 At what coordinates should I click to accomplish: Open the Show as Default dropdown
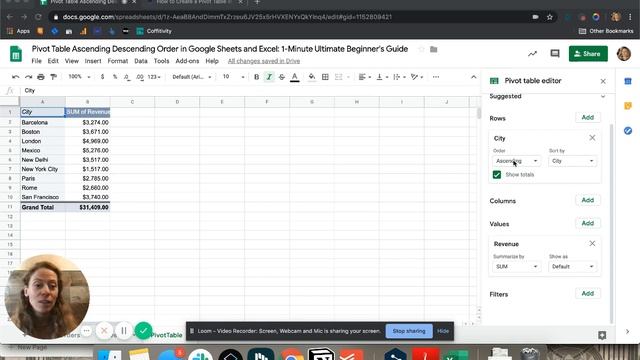tap(572, 267)
